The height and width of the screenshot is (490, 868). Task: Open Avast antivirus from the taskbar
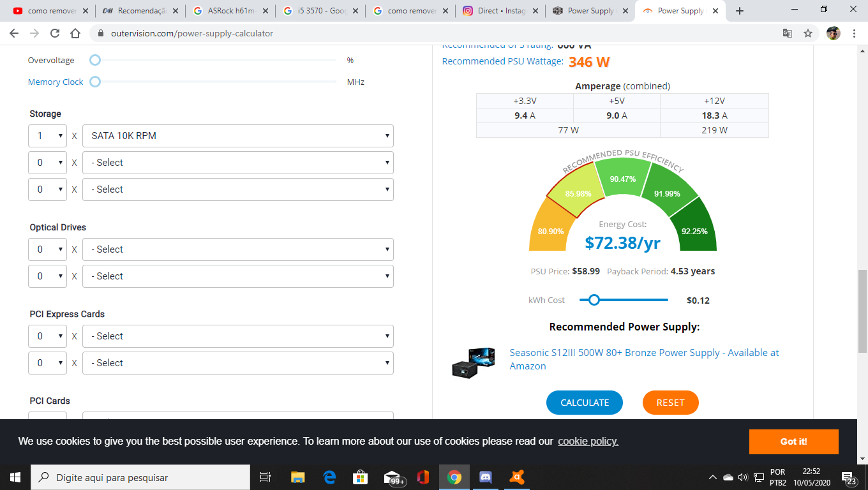click(x=517, y=477)
